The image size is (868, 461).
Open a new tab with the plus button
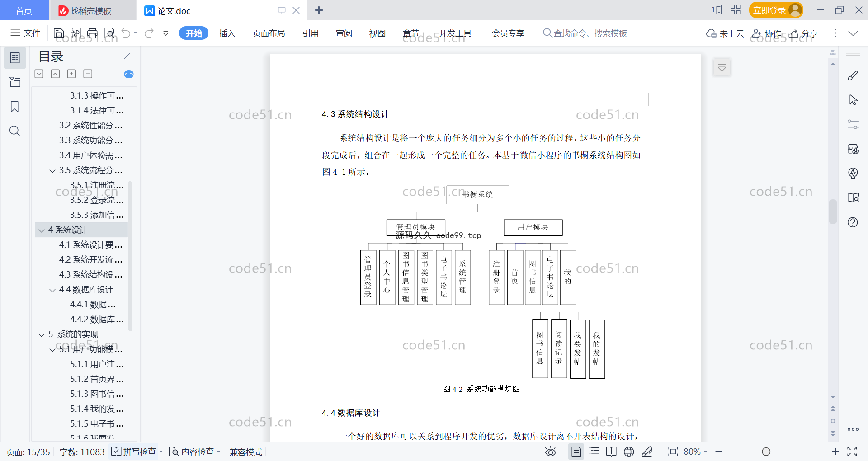point(319,10)
